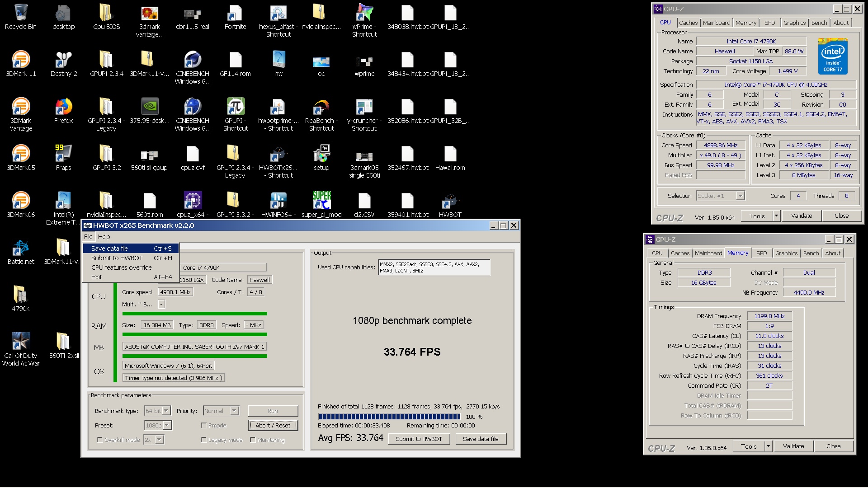Click Validate in upper CPU-Z window
Screen dimensions: 868x488
[802, 216]
